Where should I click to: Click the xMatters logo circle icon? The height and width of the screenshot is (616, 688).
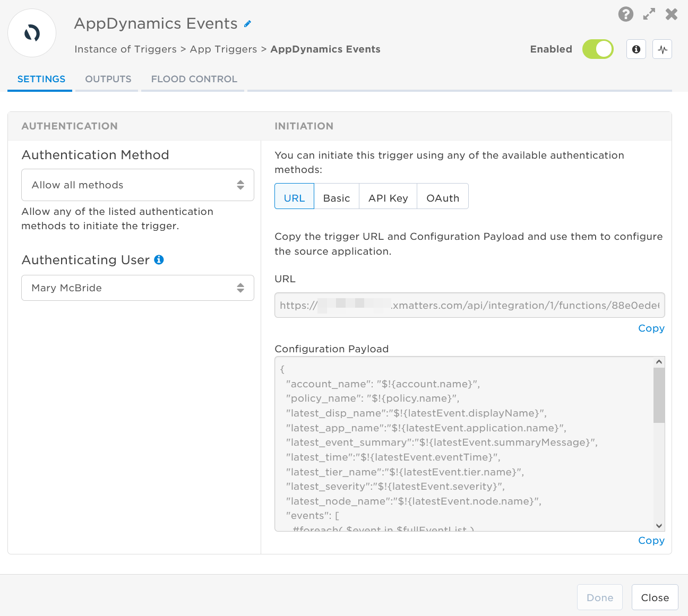click(32, 33)
